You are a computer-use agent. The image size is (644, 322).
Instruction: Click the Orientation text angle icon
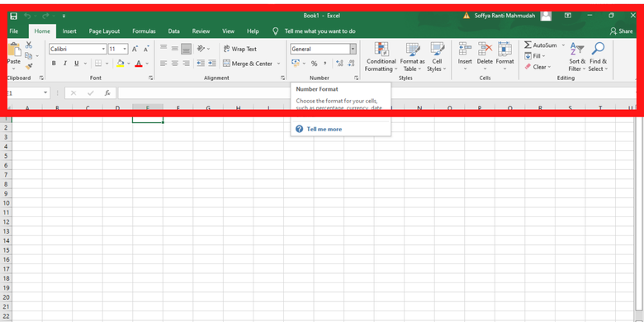click(201, 49)
